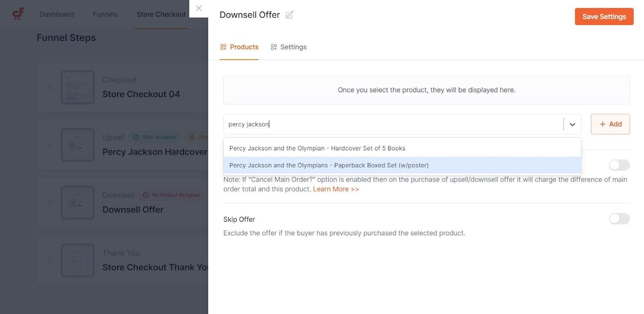Toggle the Skip Offer switch
This screenshot has height=314, width=644.
coord(619,219)
